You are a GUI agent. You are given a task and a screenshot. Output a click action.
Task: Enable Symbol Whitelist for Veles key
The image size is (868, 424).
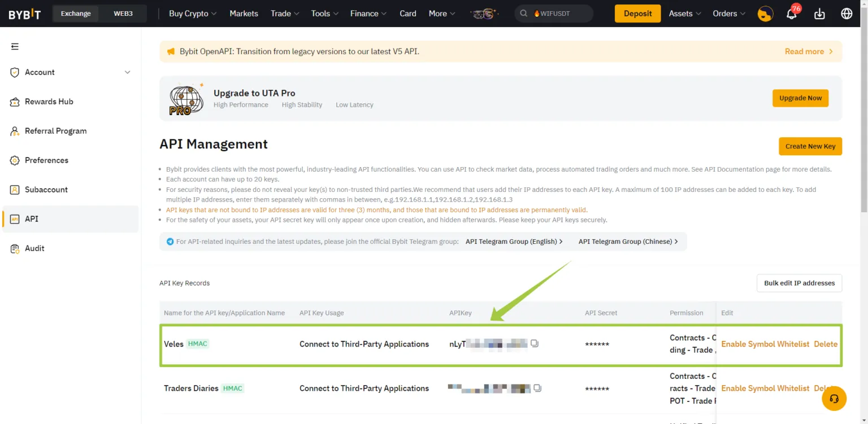point(765,343)
